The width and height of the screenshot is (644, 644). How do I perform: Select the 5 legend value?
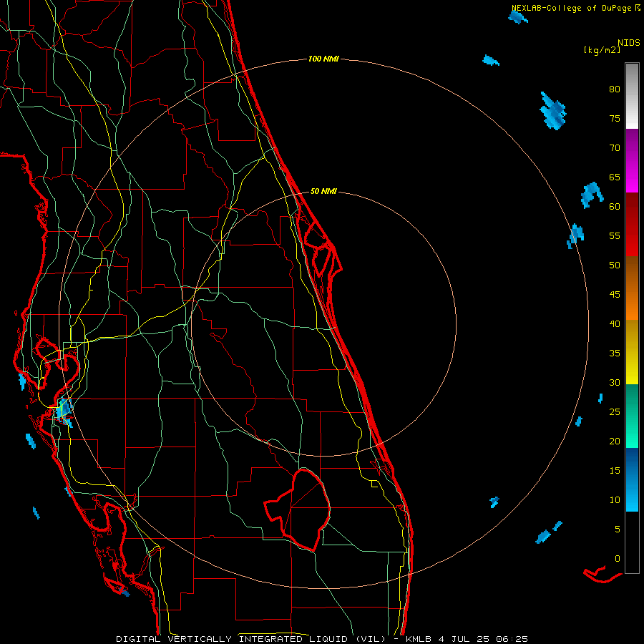coord(618,530)
